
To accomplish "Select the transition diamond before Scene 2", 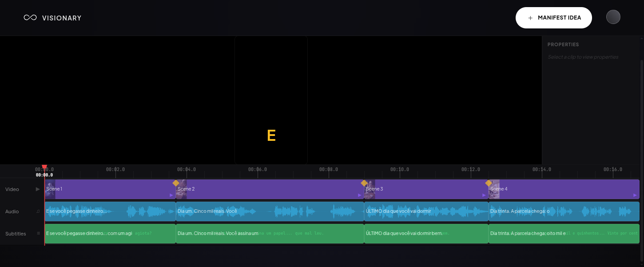I will pos(176,183).
